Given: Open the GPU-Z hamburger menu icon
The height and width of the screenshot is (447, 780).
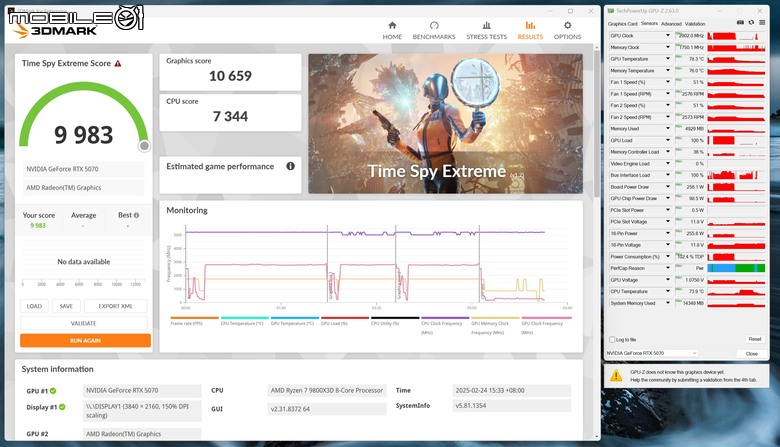Looking at the screenshot, I should 762,22.
